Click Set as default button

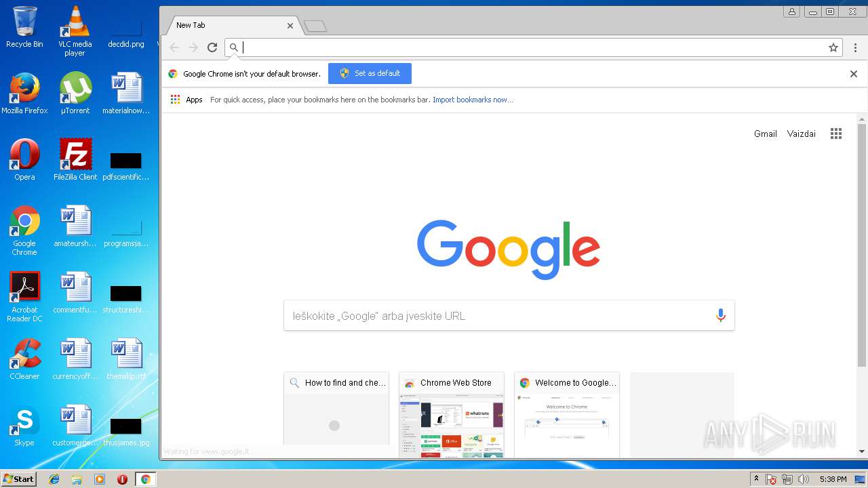coord(370,73)
